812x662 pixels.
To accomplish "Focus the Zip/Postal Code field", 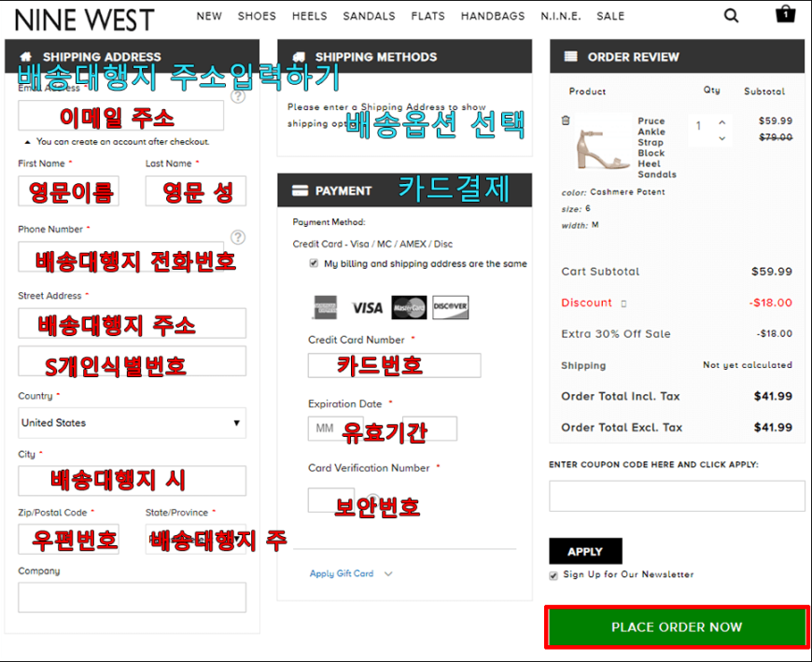I will click(x=68, y=540).
